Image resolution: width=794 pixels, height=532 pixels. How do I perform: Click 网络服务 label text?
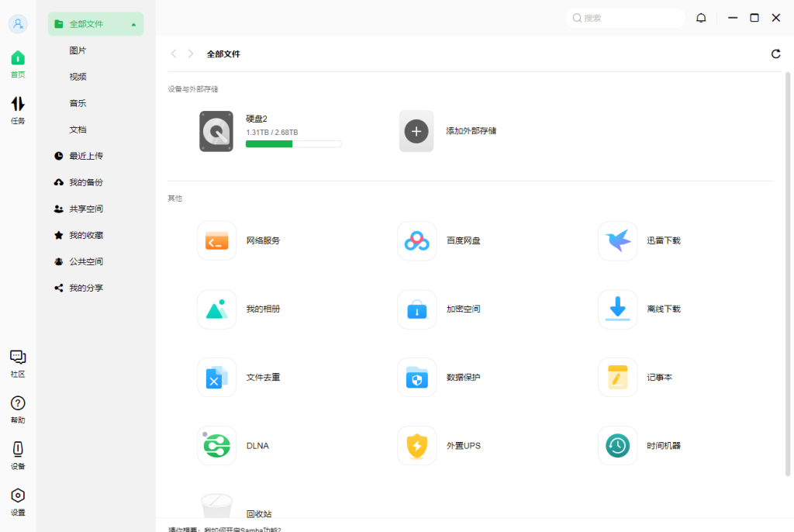coord(263,240)
